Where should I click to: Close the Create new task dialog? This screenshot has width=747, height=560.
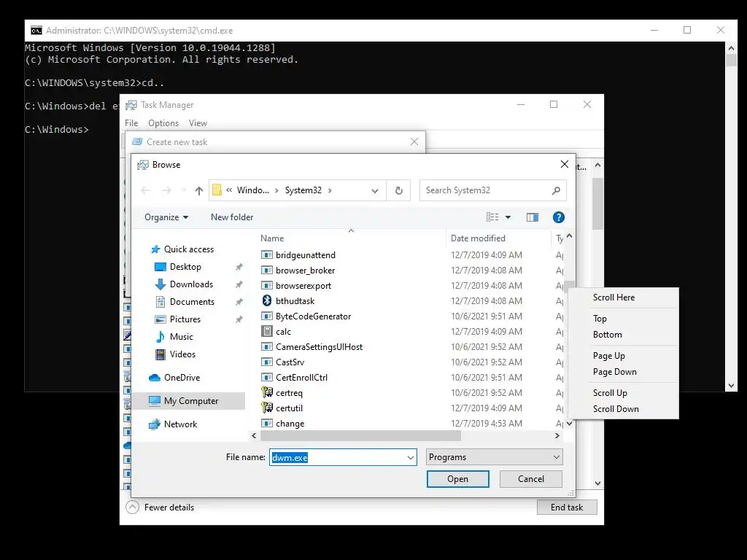pyautogui.click(x=414, y=142)
